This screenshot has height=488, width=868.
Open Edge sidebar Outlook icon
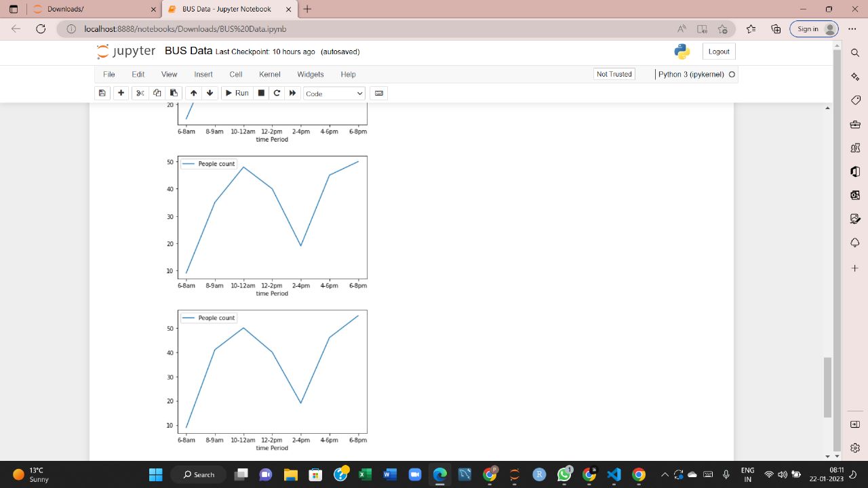tap(855, 195)
